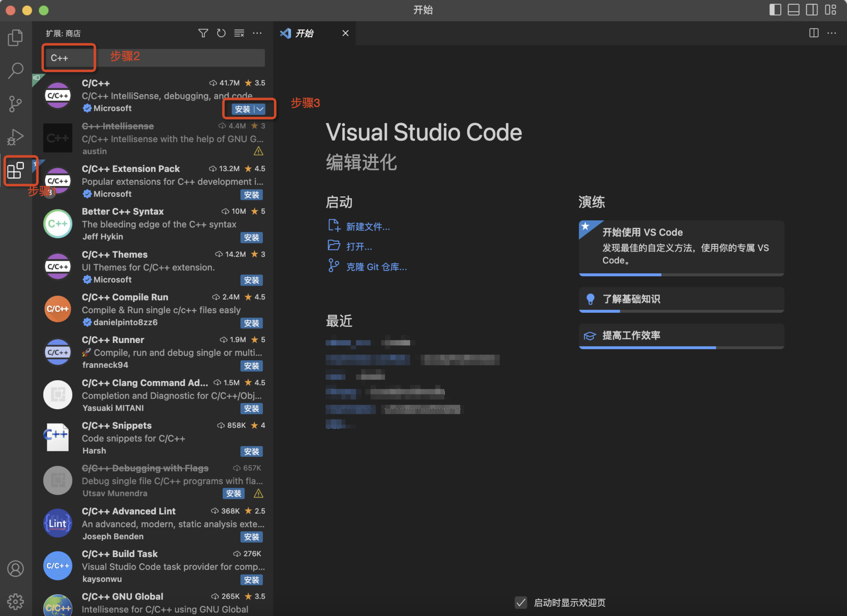Screen dimensions: 847x616
Task: Refresh the extensions list
Action: (x=221, y=33)
